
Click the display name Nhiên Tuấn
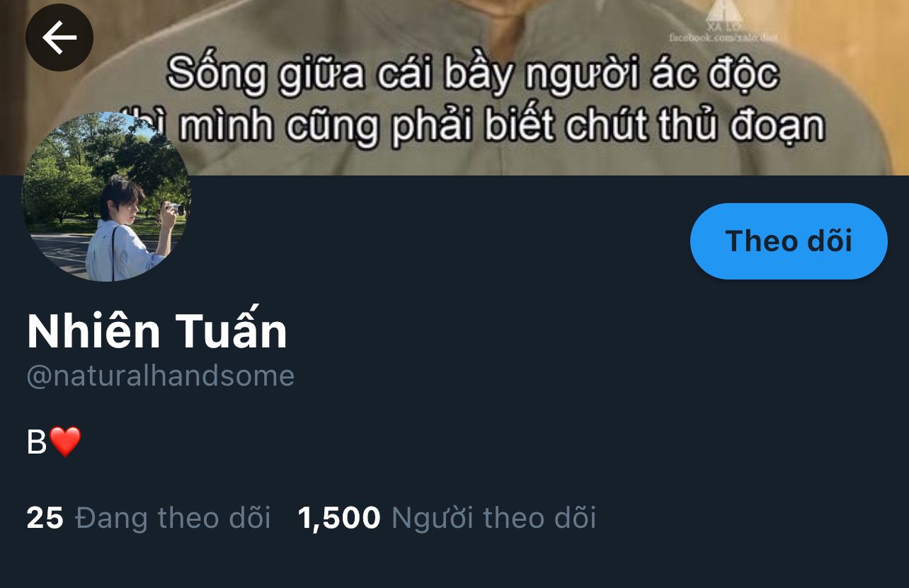pyautogui.click(x=157, y=331)
